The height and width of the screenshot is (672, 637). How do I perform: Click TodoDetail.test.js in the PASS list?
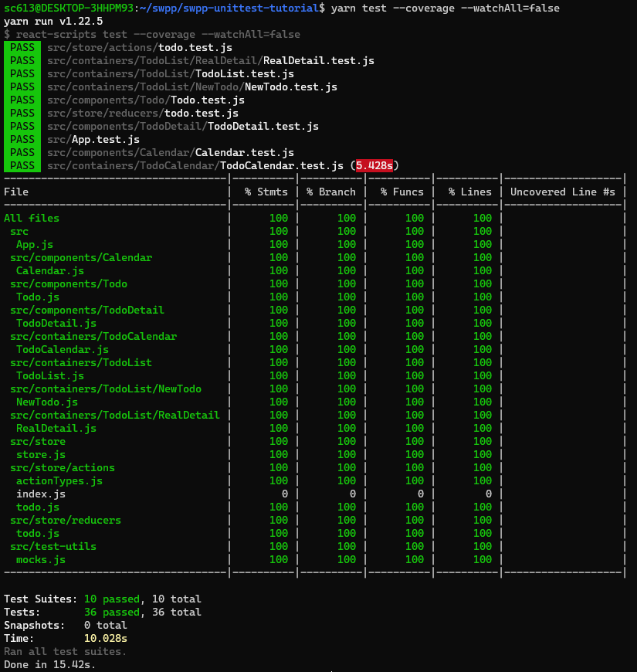pos(263,127)
